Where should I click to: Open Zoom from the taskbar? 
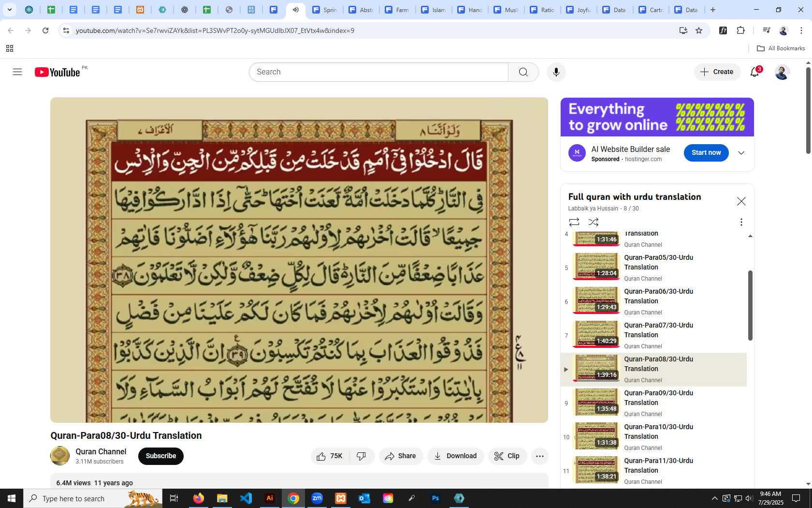[x=317, y=498]
